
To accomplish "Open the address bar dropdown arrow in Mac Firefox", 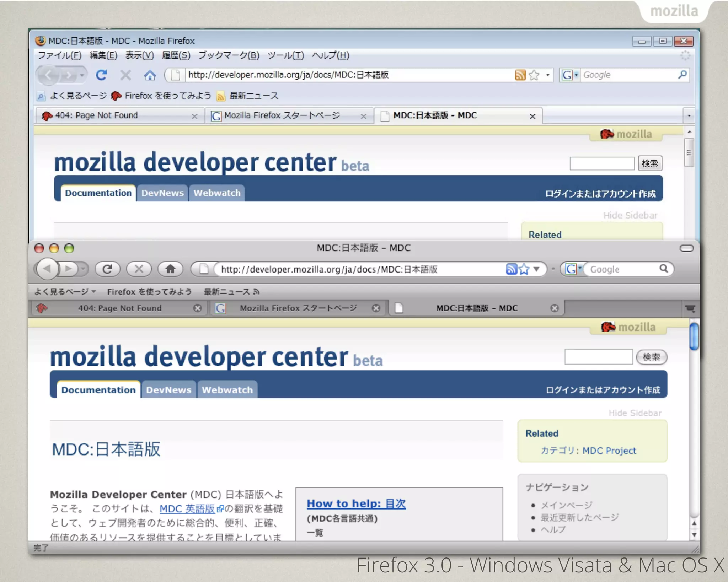I will (536, 269).
